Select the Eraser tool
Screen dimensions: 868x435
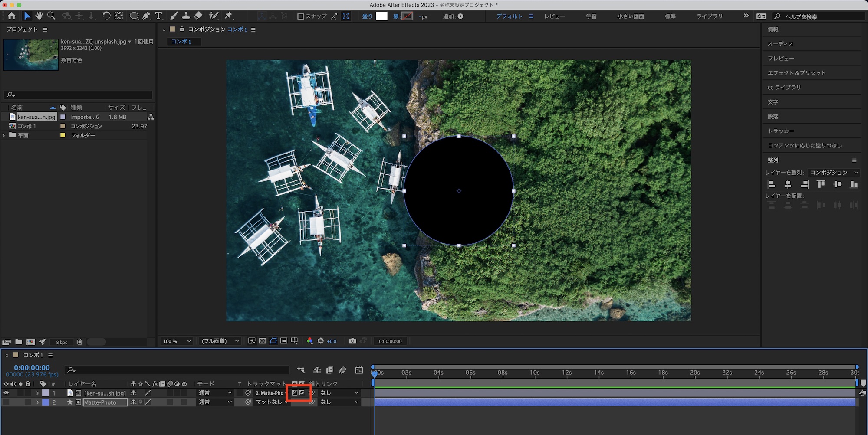click(198, 16)
